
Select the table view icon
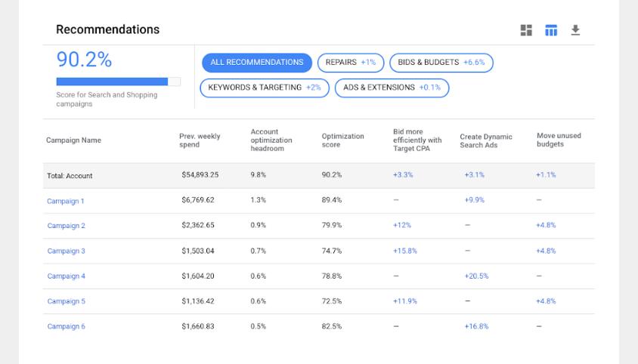tap(551, 30)
